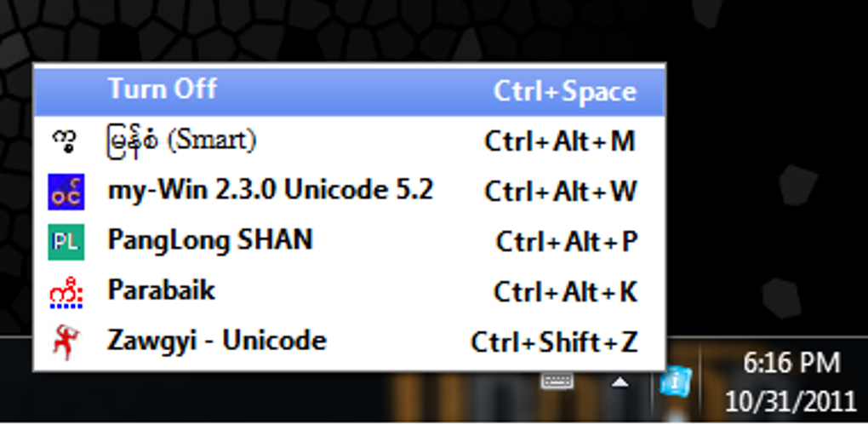This screenshot has width=868, height=425.
Task: Select Parabaik keyboard layout
Action: pyautogui.click(x=161, y=291)
